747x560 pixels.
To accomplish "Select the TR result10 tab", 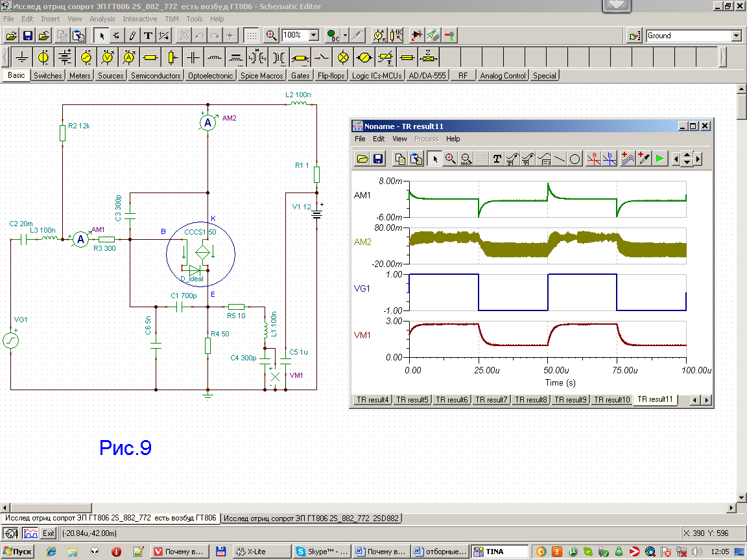I will pyautogui.click(x=611, y=400).
